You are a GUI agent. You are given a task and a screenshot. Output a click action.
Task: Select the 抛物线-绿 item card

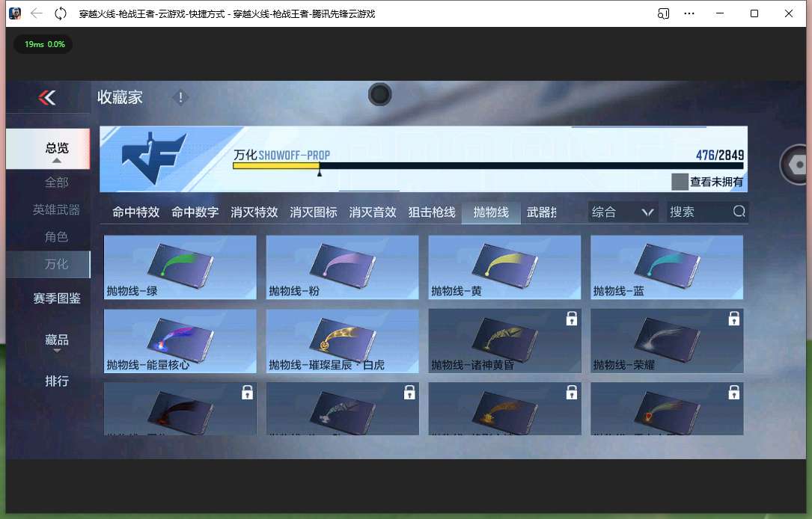[x=180, y=268]
